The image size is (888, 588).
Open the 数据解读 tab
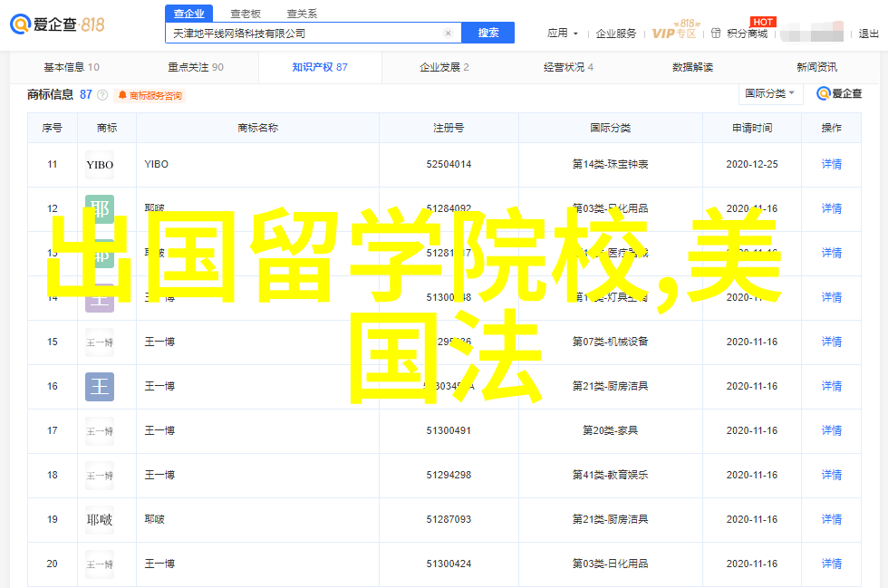(x=692, y=67)
